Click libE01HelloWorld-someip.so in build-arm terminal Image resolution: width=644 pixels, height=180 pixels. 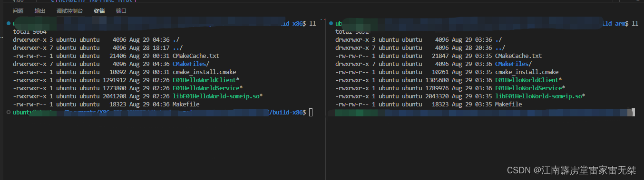click(x=538, y=96)
